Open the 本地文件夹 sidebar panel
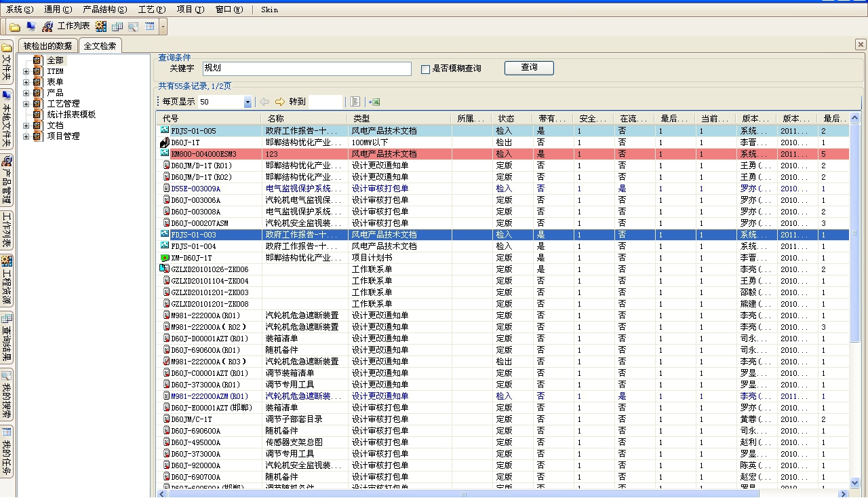 (x=7, y=118)
